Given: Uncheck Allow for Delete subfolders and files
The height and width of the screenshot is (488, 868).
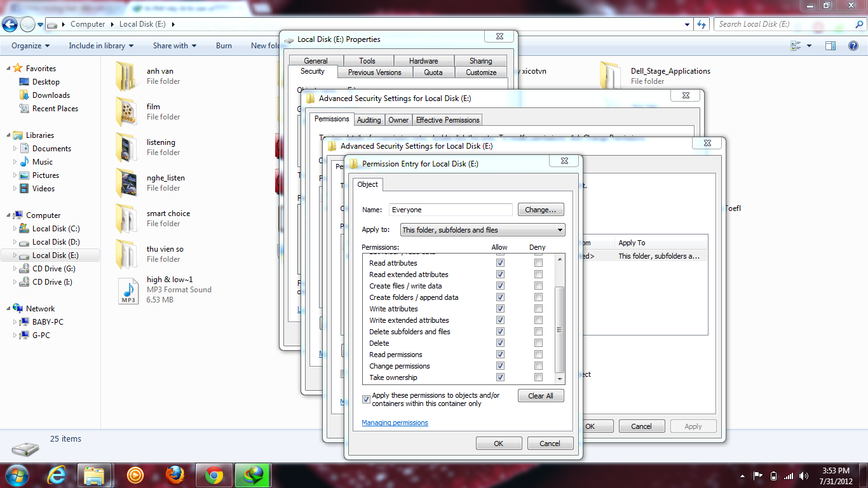Looking at the screenshot, I should [500, 332].
